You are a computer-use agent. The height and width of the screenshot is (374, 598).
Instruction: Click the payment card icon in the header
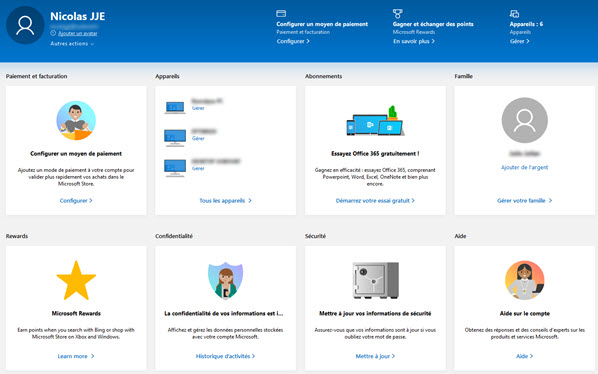(281, 14)
